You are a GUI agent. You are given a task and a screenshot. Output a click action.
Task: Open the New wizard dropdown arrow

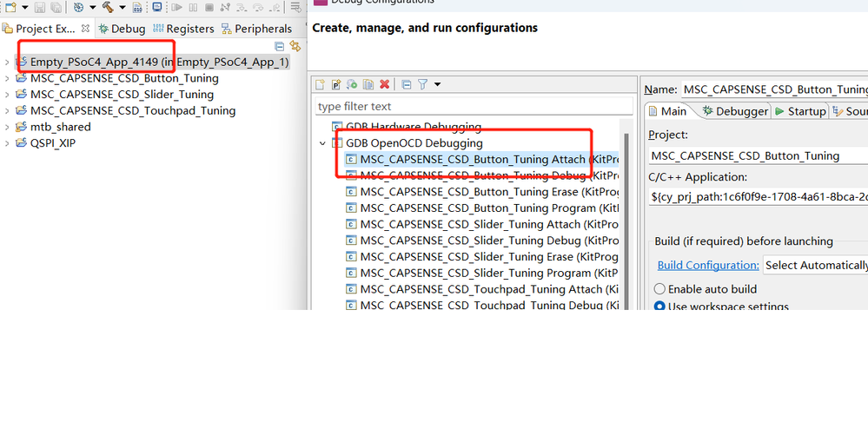[24, 7]
